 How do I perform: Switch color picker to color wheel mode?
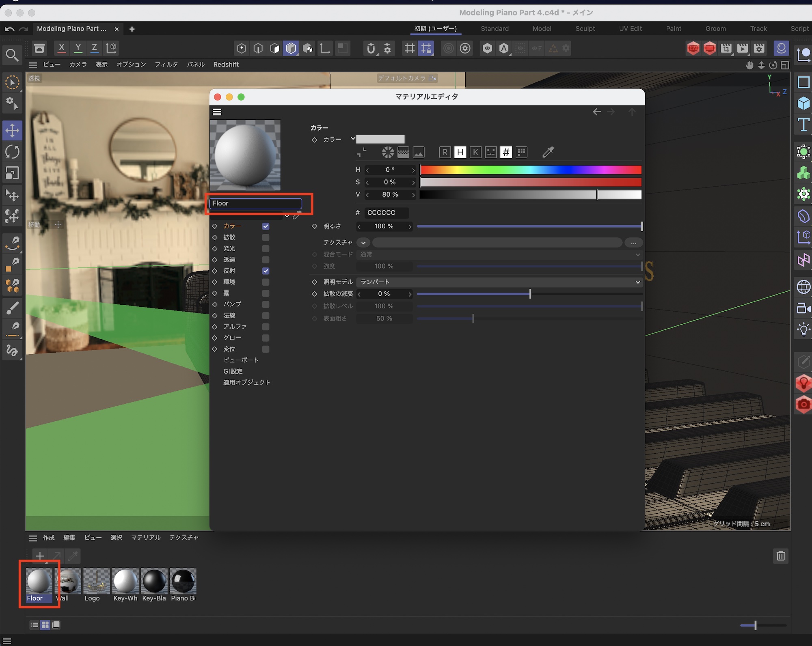388,152
